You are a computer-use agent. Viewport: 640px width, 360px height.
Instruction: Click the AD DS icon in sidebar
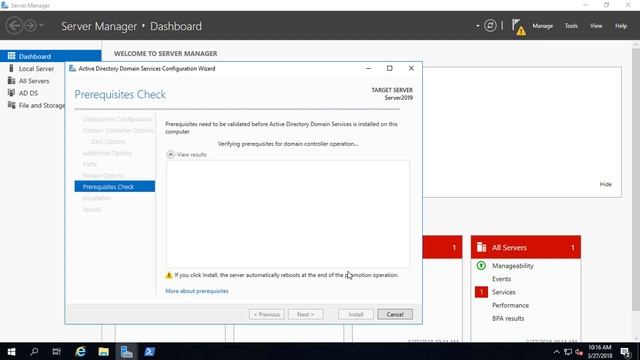11,93
